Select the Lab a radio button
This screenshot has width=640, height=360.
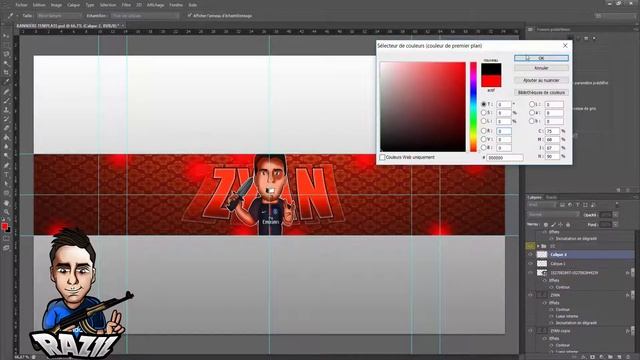[532, 113]
